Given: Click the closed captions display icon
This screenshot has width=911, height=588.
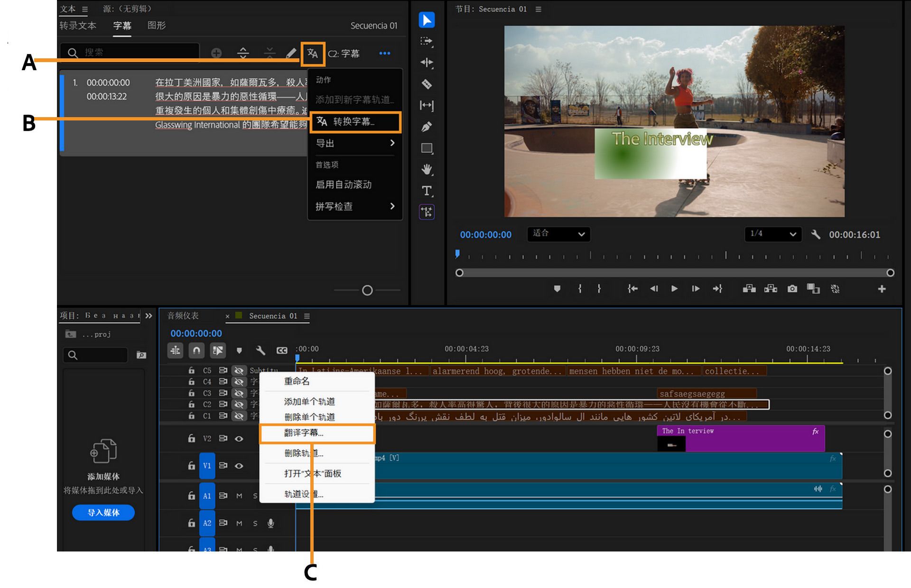Looking at the screenshot, I should click(x=282, y=350).
